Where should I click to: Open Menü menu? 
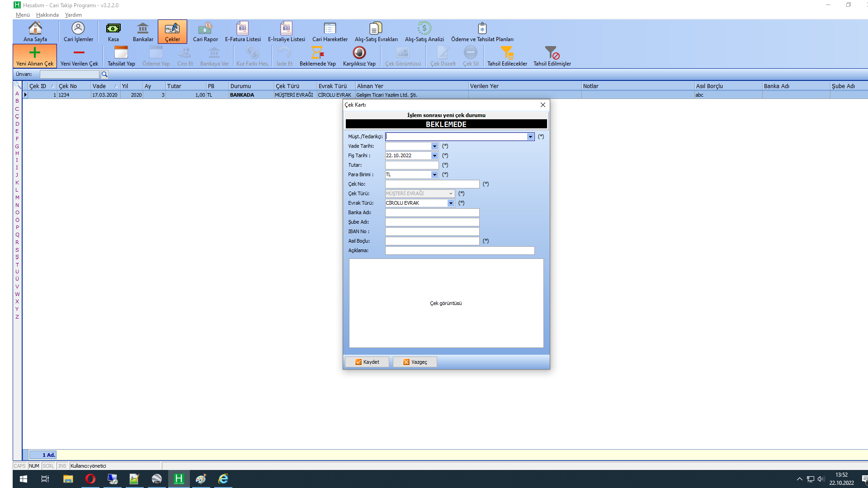[x=23, y=15]
